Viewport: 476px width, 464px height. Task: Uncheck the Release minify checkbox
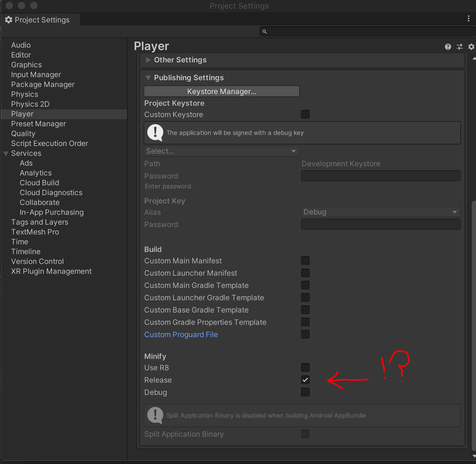pos(305,380)
